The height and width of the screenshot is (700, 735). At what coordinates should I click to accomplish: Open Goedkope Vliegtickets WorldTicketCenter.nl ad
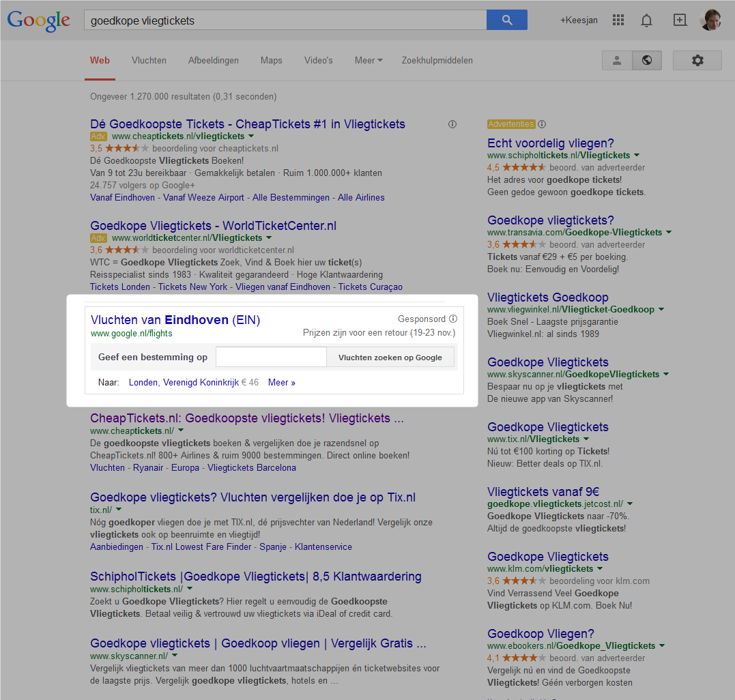coord(214,225)
